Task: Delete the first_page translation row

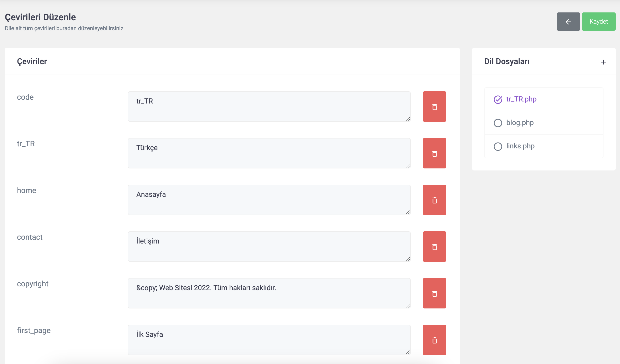Action: pos(434,340)
